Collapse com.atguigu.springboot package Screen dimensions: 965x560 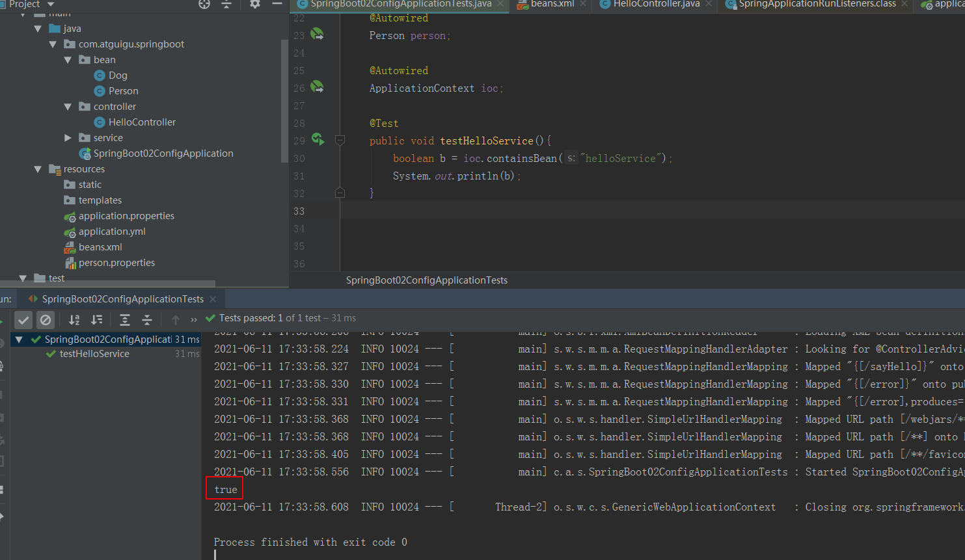53,44
